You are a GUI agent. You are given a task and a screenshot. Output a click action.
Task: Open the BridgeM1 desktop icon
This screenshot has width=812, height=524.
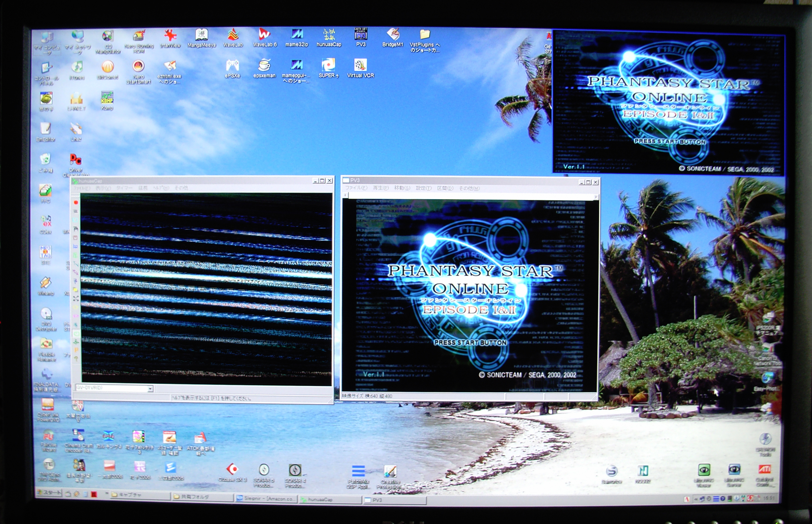click(393, 38)
